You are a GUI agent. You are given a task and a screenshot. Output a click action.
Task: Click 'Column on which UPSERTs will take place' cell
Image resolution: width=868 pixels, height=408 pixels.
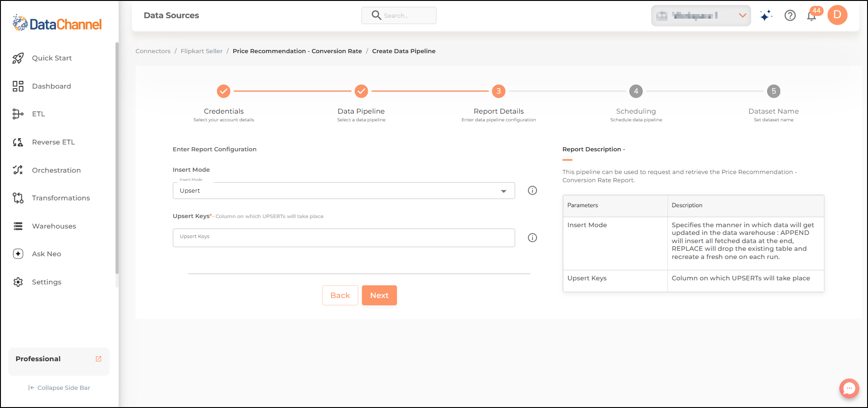pos(746,281)
